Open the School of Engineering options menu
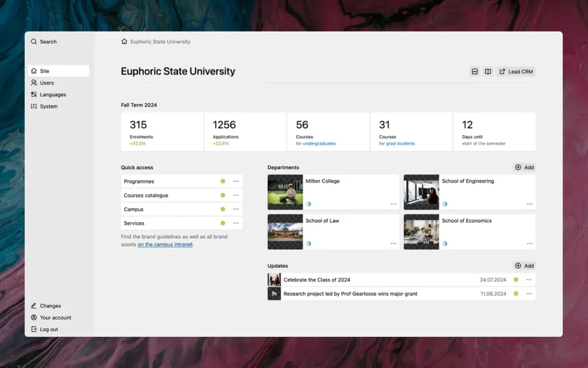Image resolution: width=588 pixels, height=368 pixels. pos(529,204)
